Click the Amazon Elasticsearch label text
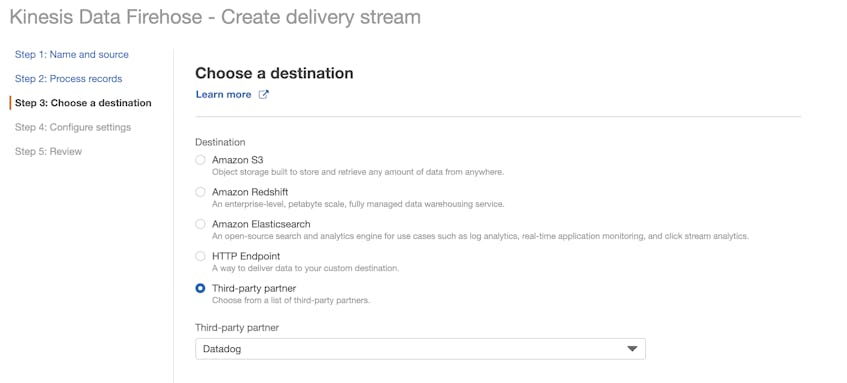The width and height of the screenshot is (847, 383). [x=261, y=224]
